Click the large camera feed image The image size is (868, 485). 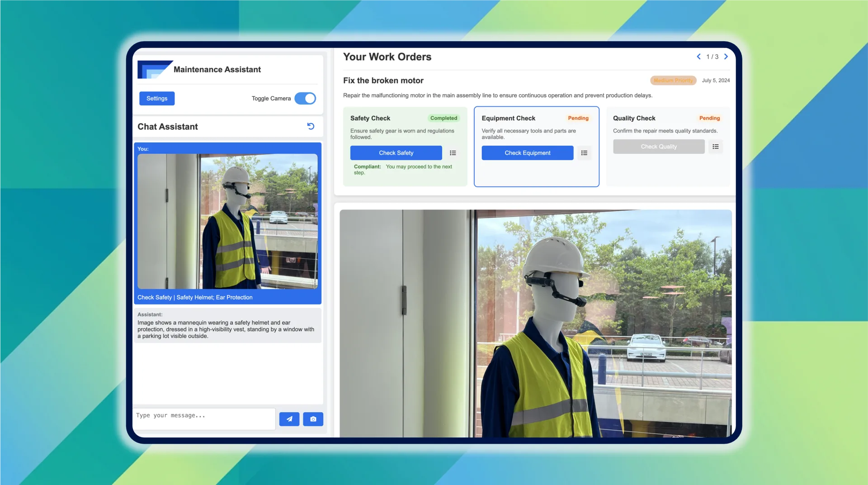pos(536,323)
